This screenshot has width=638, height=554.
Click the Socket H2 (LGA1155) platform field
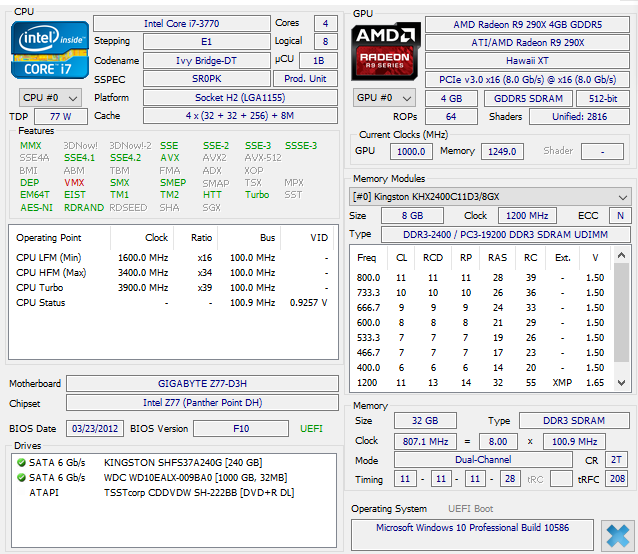tap(240, 98)
